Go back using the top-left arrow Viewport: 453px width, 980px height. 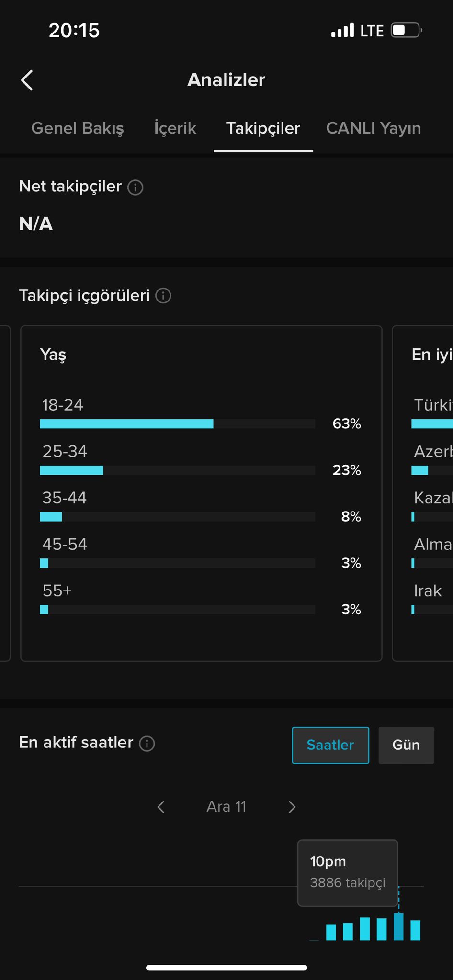click(x=27, y=80)
